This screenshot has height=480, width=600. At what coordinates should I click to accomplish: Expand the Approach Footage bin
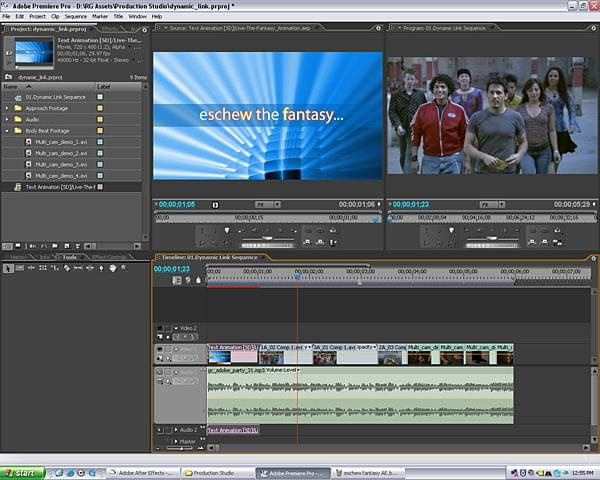click(7, 107)
